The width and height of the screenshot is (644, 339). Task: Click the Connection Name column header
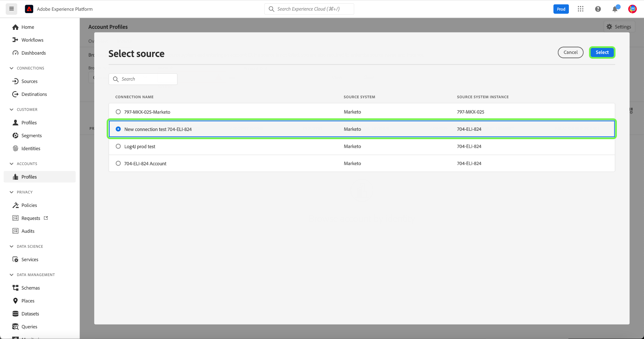[x=134, y=97]
